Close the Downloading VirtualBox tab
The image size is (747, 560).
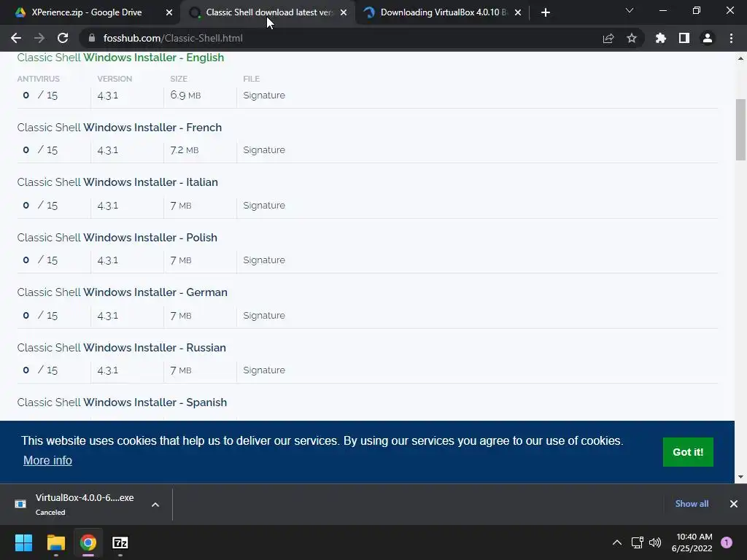(518, 12)
